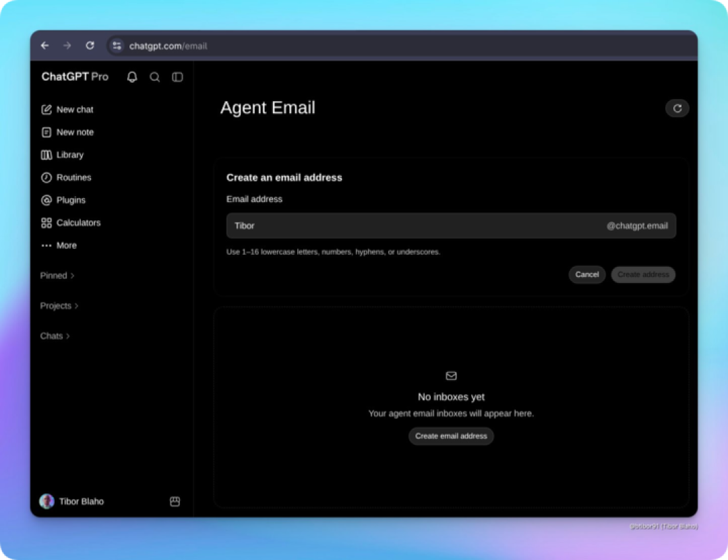Open Library from sidebar
Screen dimensions: 728x560
[x=69, y=155]
